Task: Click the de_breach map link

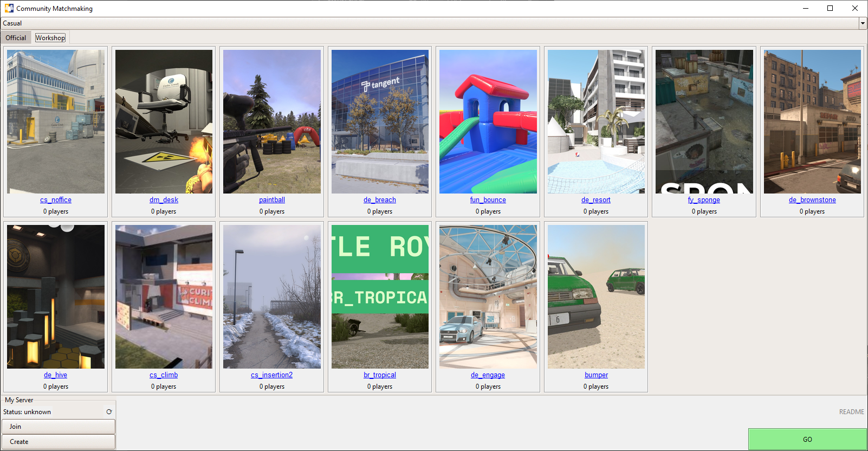Action: coord(380,200)
